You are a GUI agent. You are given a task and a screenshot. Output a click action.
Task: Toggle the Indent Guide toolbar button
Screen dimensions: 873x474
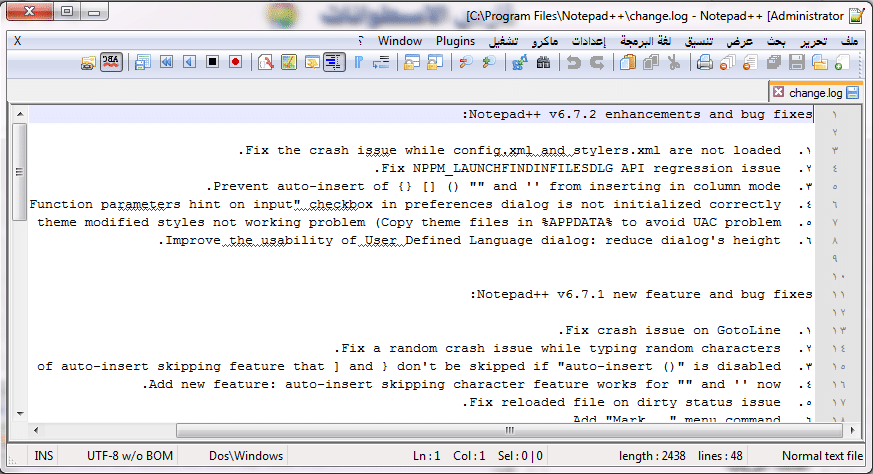point(334,62)
